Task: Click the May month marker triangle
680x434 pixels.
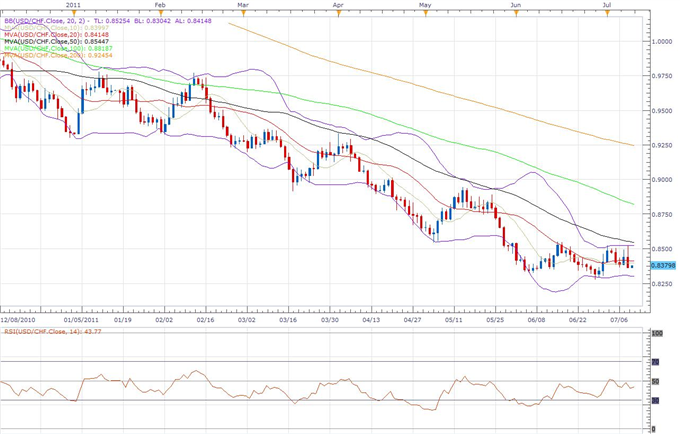Action: [425, 13]
